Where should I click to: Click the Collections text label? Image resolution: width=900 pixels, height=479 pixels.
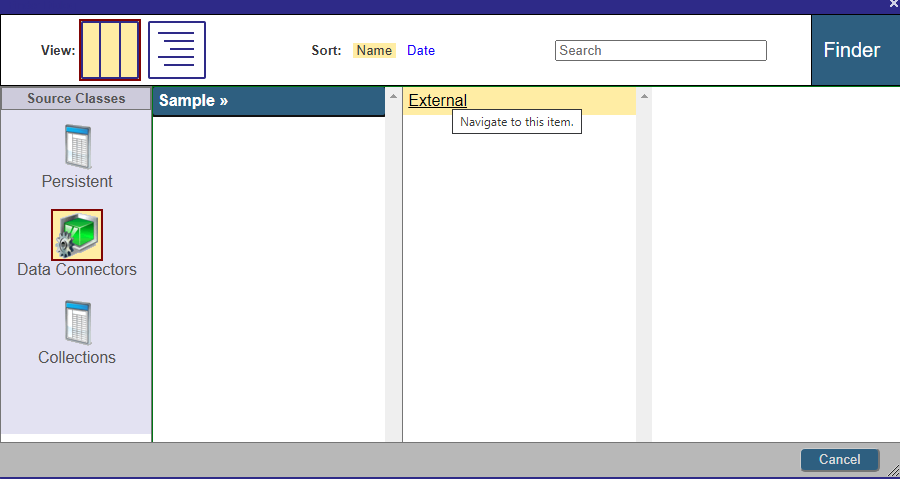click(77, 358)
